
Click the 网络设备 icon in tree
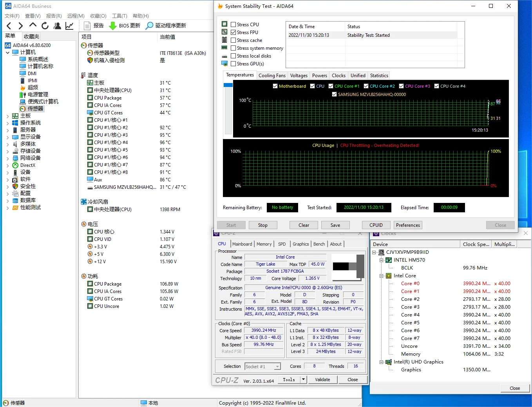tap(15, 158)
